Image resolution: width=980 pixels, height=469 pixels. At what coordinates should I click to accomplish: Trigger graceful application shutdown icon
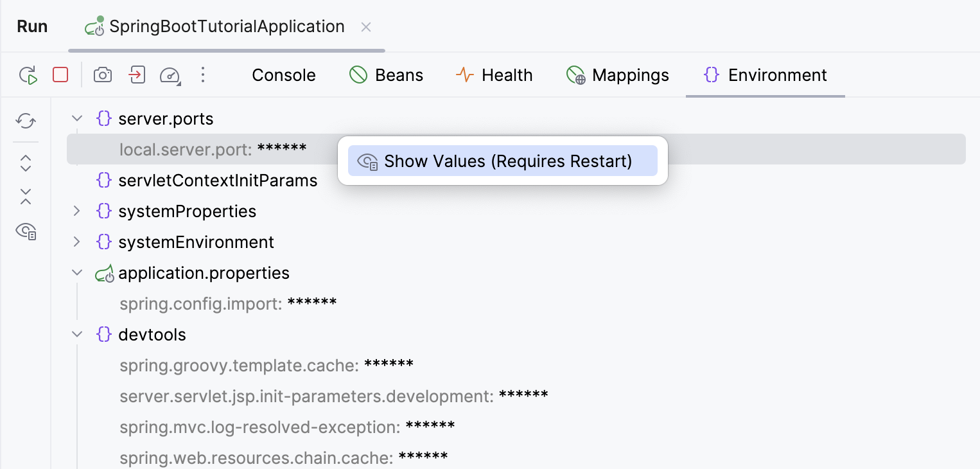[136, 75]
